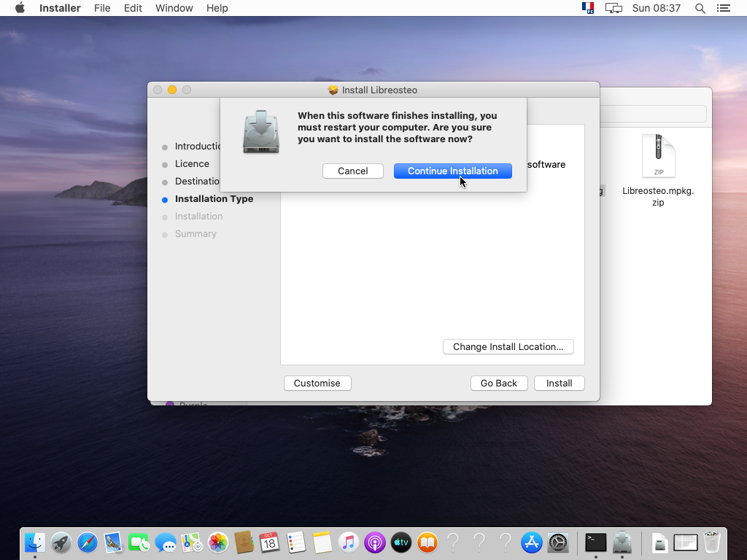This screenshot has width=747, height=560.
Task: Open the Trash in the Dock
Action: click(712, 542)
